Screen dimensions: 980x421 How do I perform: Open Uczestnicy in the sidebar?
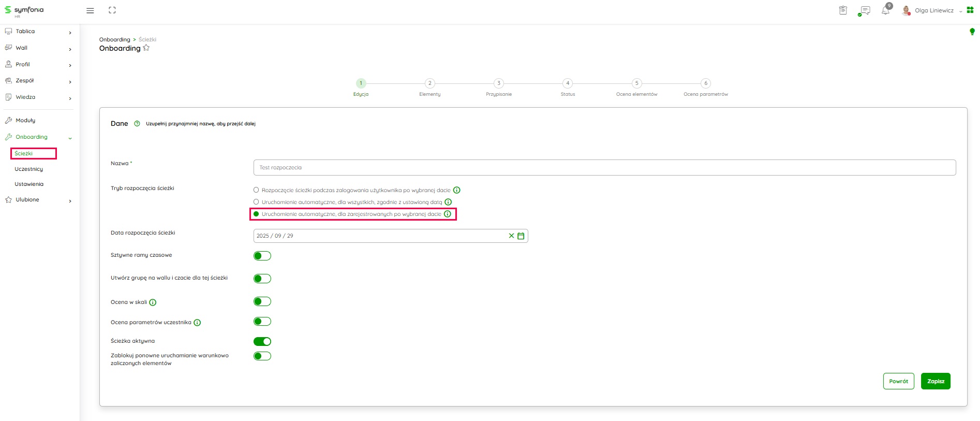tap(29, 169)
